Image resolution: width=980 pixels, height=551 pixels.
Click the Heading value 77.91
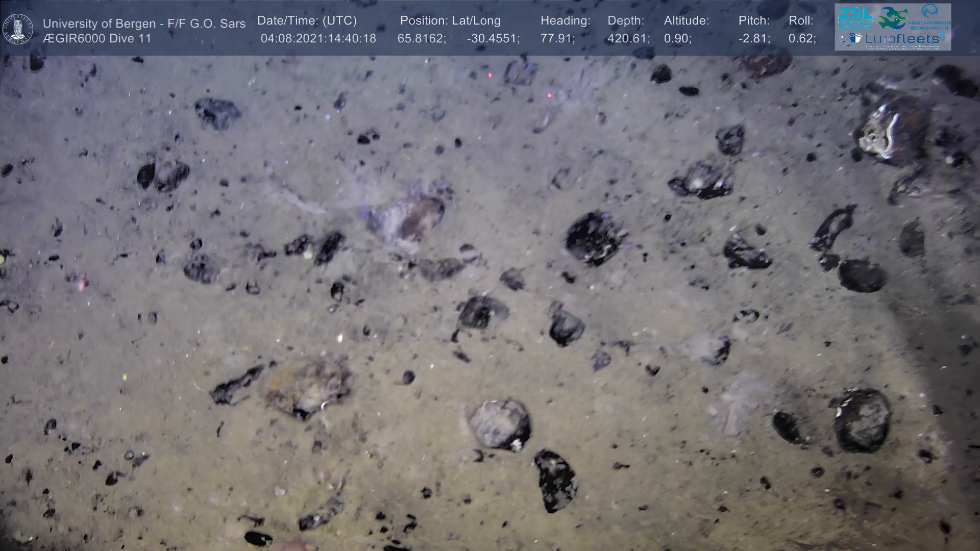pos(557,39)
